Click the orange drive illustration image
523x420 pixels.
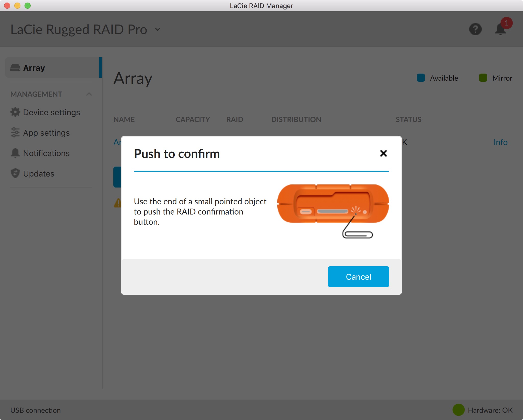(x=333, y=204)
